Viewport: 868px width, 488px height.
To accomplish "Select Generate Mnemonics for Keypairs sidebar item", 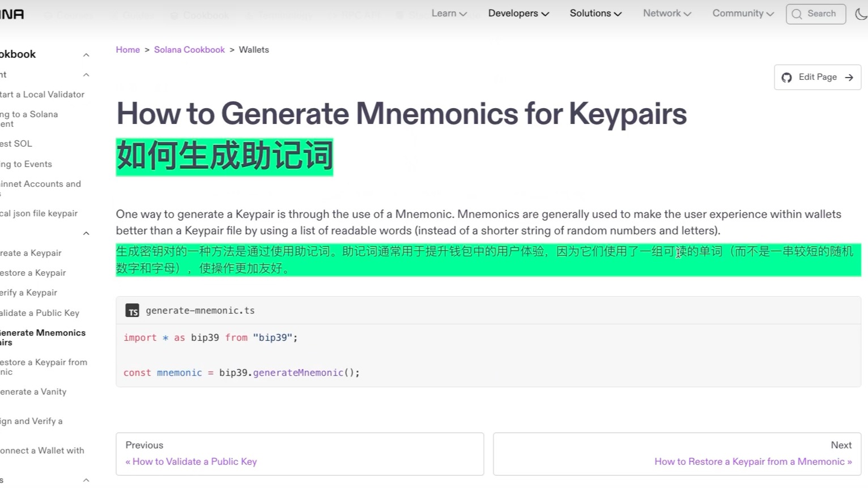I will 43,337.
